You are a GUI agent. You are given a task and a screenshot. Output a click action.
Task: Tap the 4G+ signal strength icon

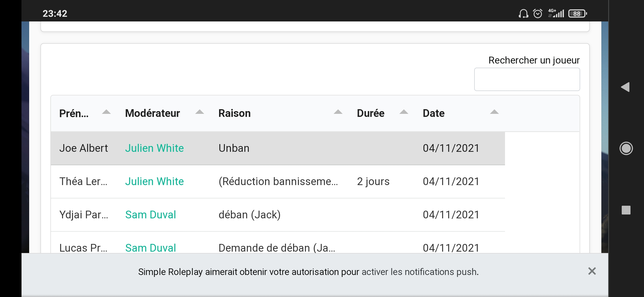[556, 13]
